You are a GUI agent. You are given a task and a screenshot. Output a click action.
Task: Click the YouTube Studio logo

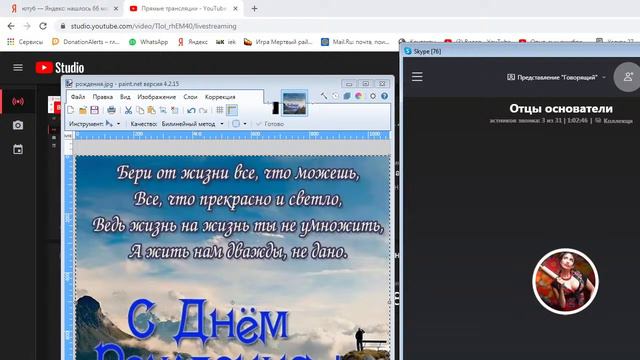(60, 68)
